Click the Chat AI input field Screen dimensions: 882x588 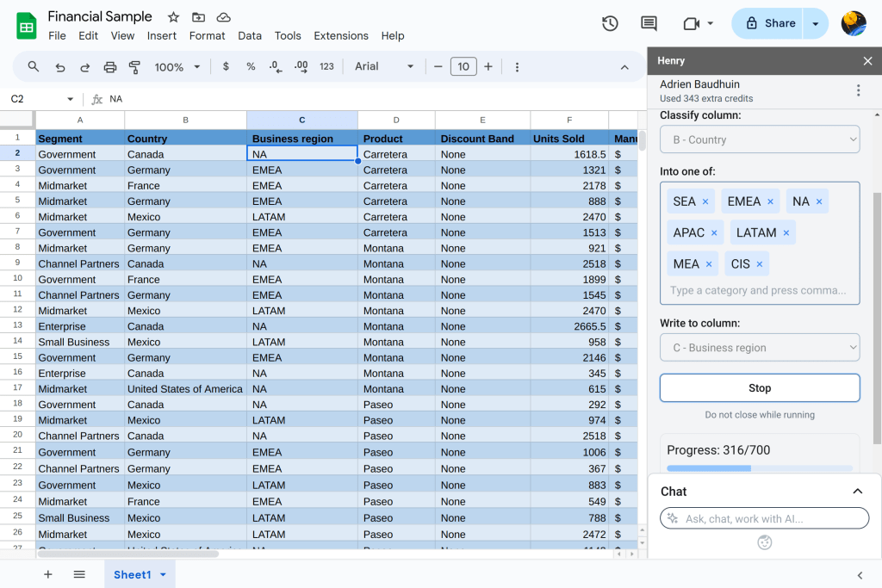(x=765, y=518)
